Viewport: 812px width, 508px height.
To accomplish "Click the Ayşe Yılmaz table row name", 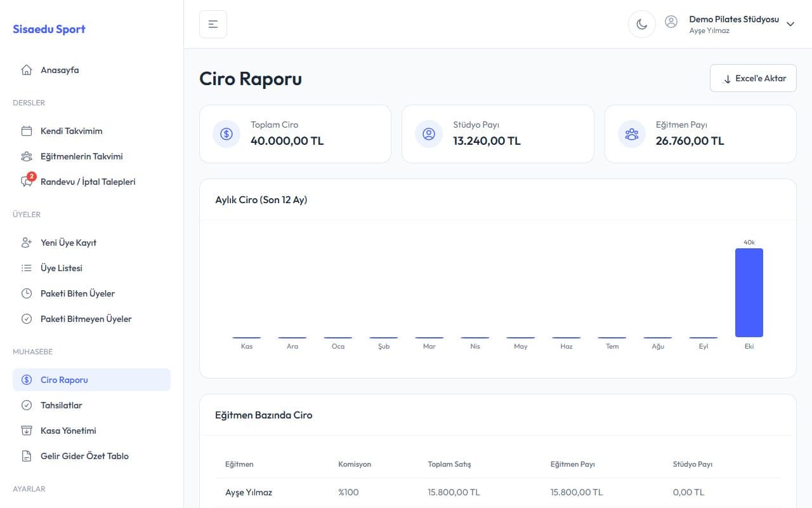I will tap(249, 492).
